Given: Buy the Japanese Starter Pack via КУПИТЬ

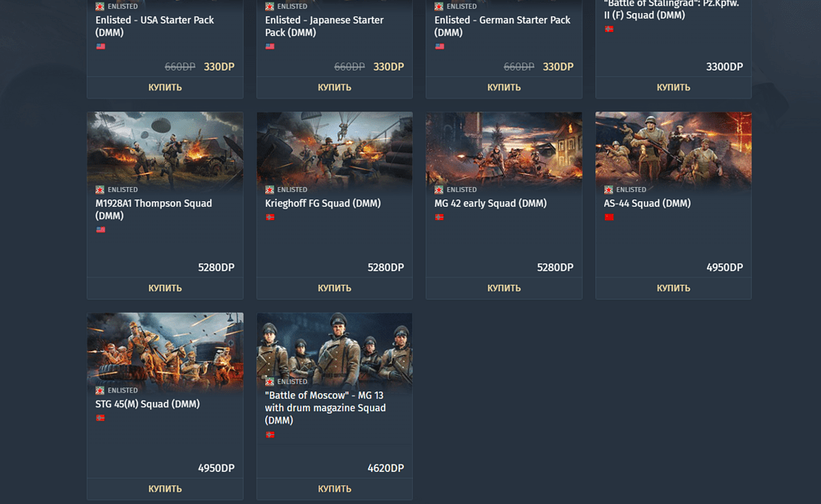Looking at the screenshot, I should [334, 87].
